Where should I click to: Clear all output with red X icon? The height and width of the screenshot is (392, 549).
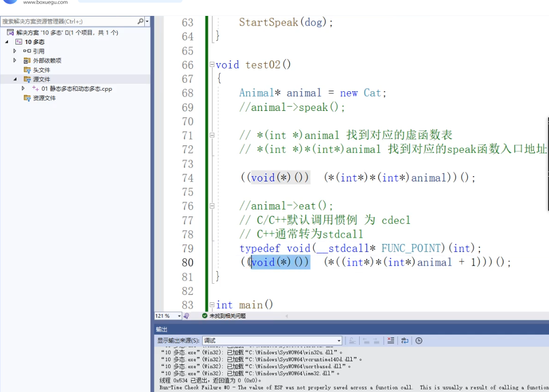pyautogui.click(x=391, y=340)
